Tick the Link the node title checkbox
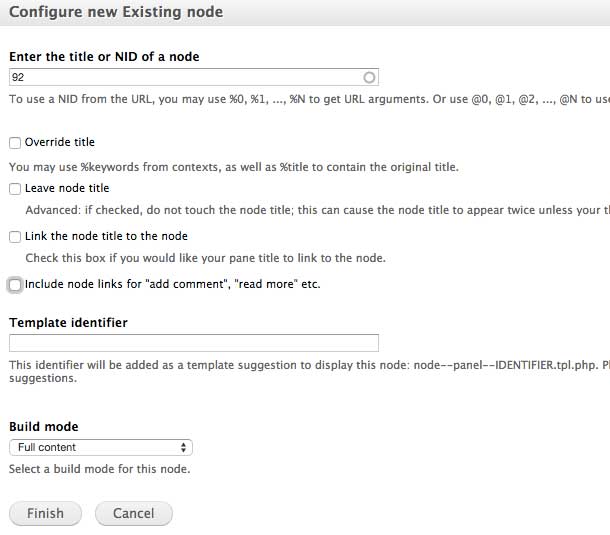 coord(15,237)
